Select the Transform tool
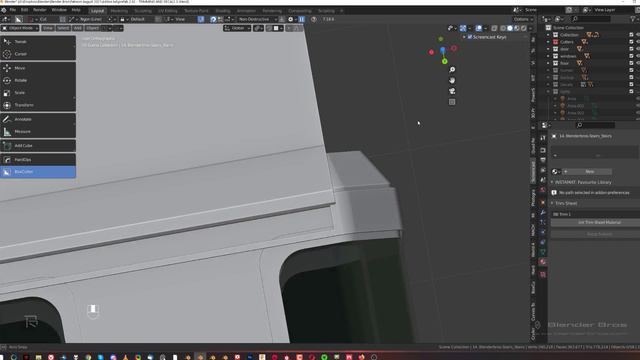The image size is (640, 360). coord(38,105)
